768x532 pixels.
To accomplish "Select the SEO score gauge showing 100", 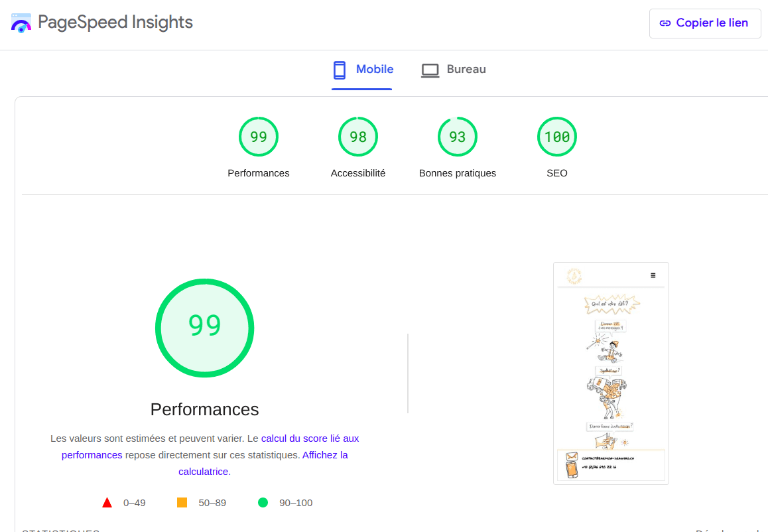I will (557, 137).
